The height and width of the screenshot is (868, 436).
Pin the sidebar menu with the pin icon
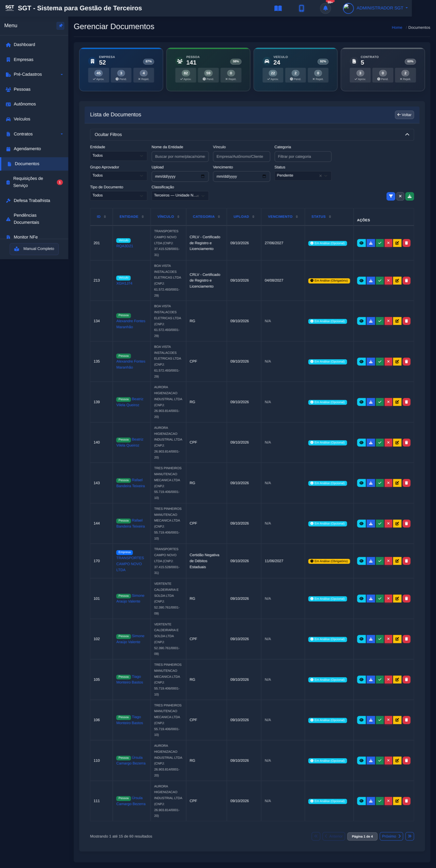coord(60,26)
